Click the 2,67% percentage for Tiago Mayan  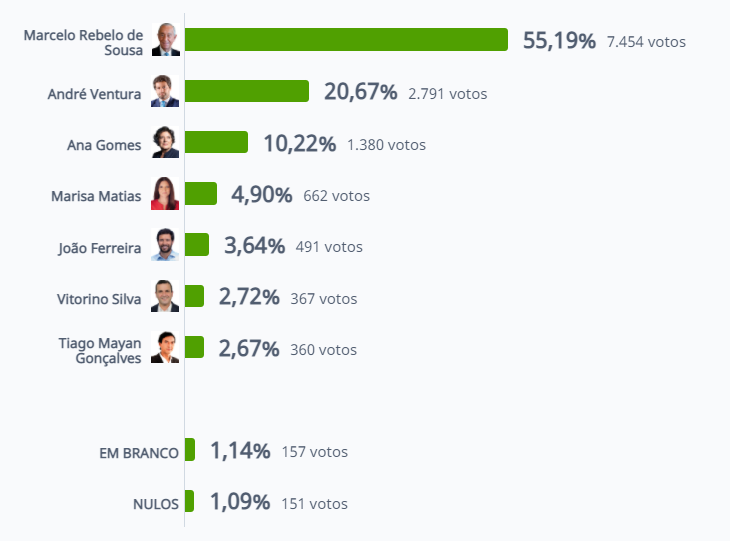tap(249, 349)
